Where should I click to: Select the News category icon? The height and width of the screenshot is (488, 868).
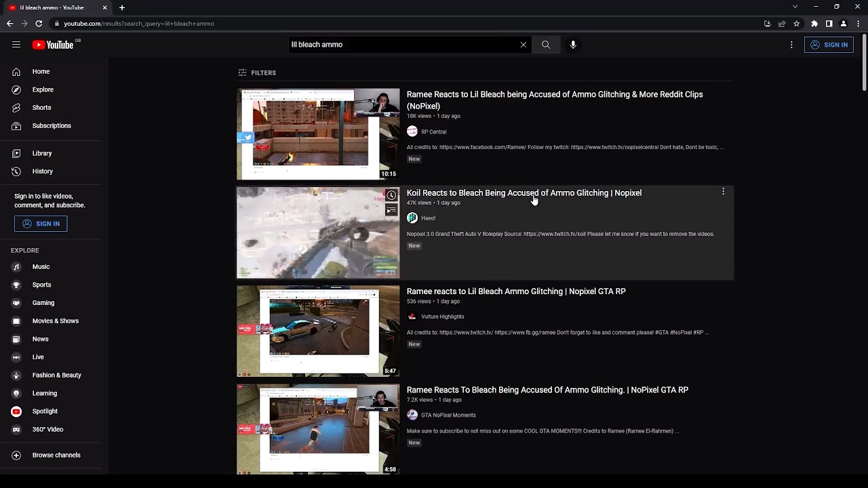point(16,339)
